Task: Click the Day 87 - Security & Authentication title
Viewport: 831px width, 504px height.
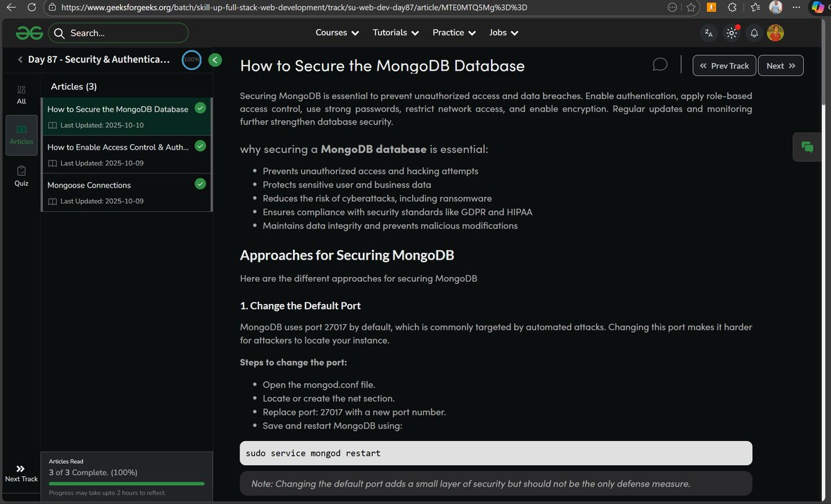Action: (x=99, y=60)
